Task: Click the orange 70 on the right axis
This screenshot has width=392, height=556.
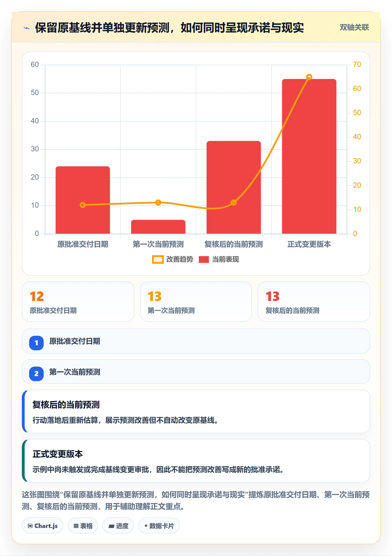Action: coord(357,64)
